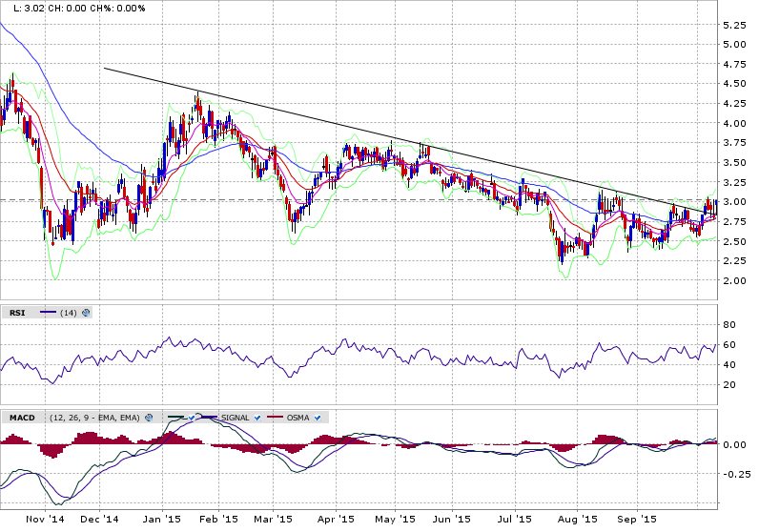Click the SIGNAL line color swatch

tap(210, 418)
